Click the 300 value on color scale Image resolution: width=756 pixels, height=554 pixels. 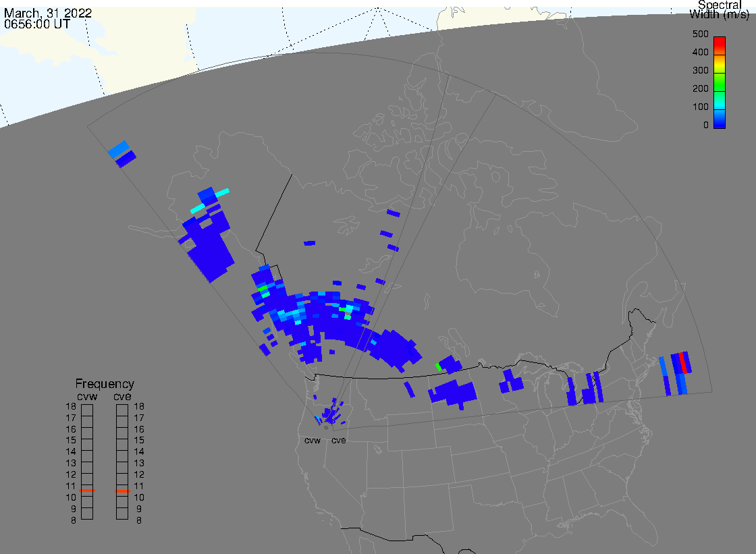(701, 70)
